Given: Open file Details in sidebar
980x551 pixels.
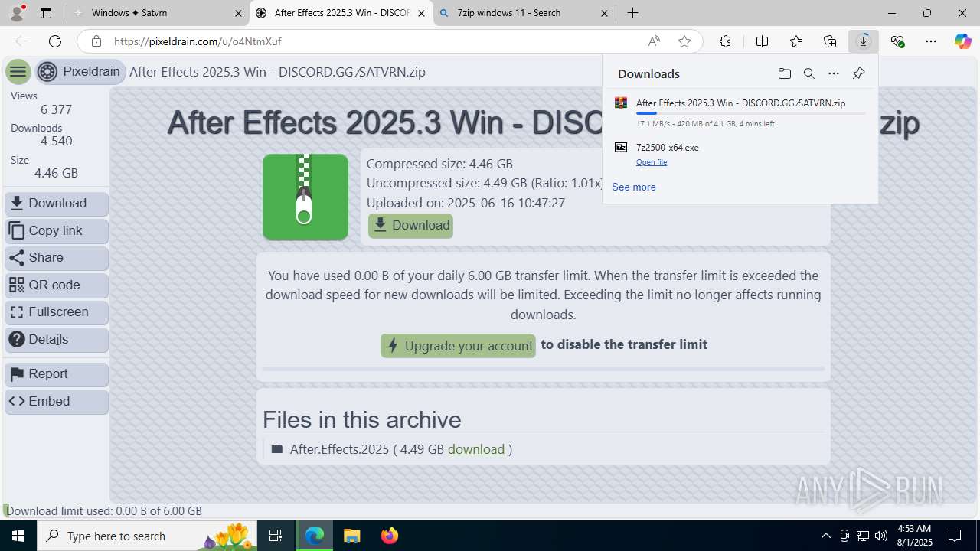Looking at the screenshot, I should tap(57, 340).
